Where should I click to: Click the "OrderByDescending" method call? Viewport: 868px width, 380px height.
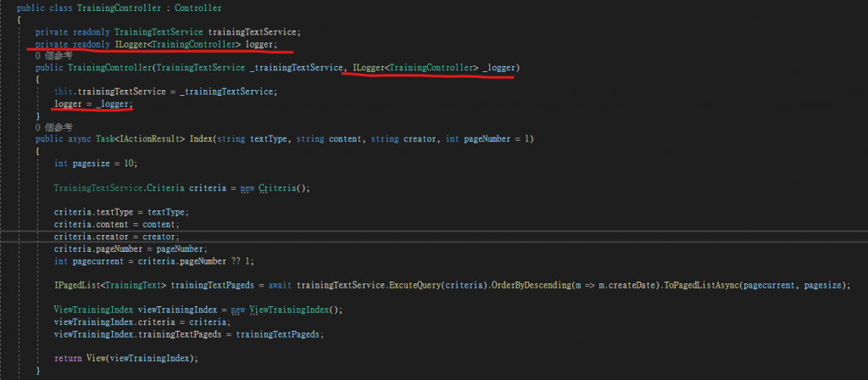pyautogui.click(x=530, y=285)
